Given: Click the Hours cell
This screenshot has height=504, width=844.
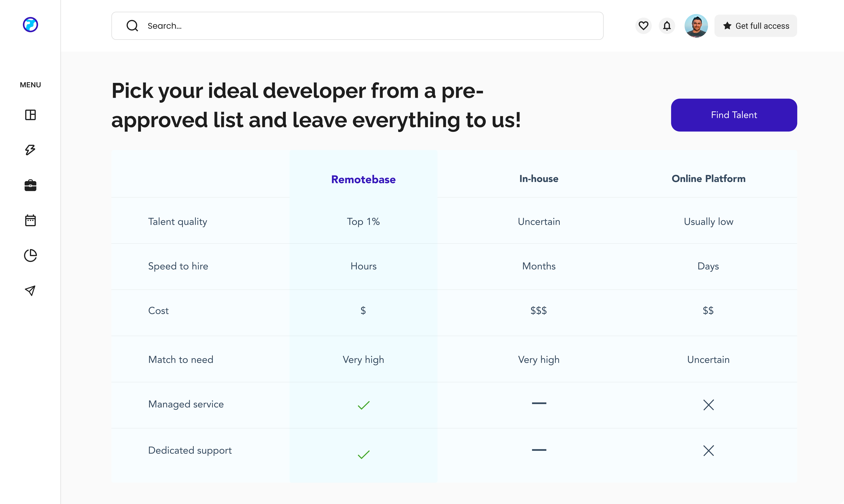Looking at the screenshot, I should [363, 266].
